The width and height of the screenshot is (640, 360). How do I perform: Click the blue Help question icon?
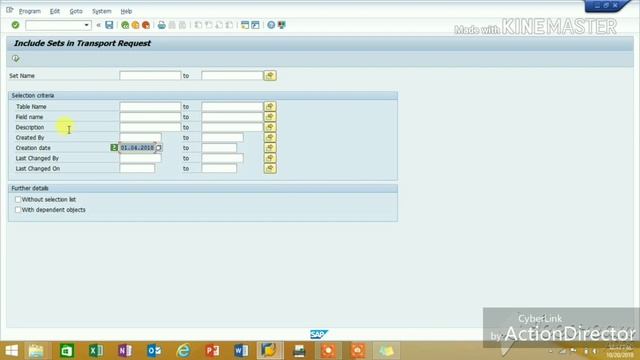coord(271,25)
